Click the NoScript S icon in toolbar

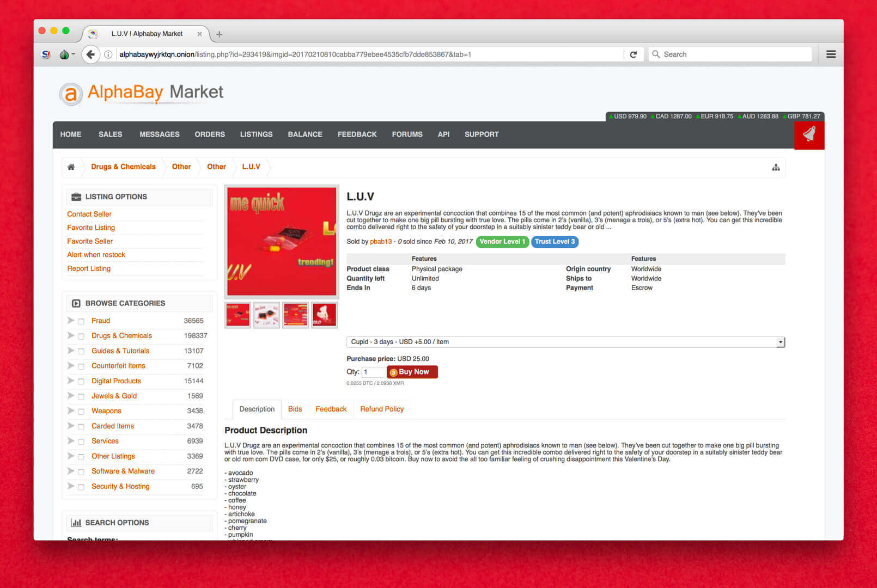46,54
